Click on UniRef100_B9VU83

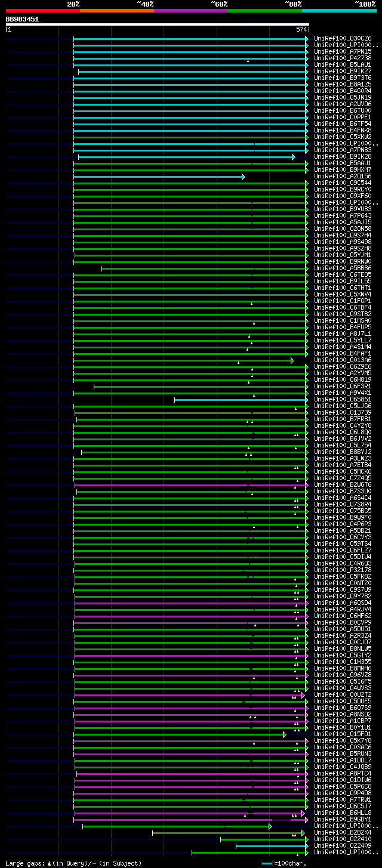tap(343, 209)
